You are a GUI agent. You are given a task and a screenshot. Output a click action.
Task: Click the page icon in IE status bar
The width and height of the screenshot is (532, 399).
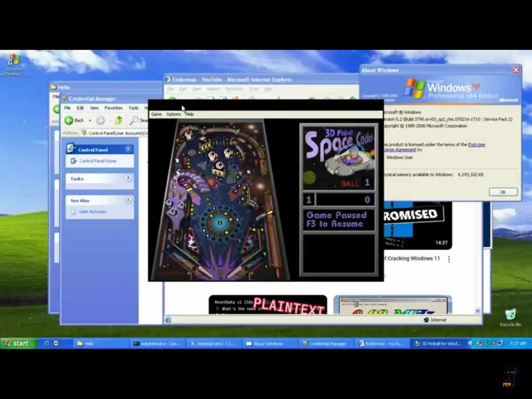168,320
